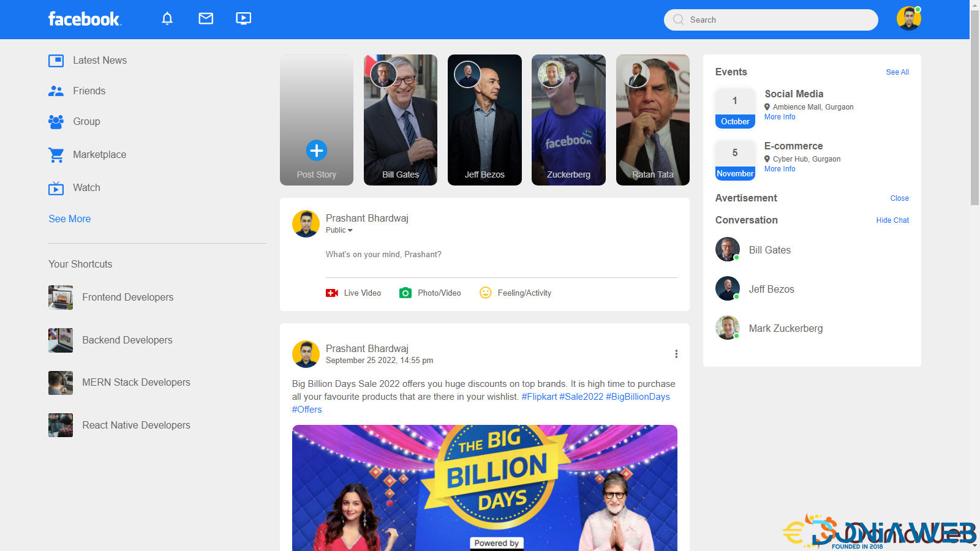Click the Friends icon in sidebar

(x=56, y=91)
